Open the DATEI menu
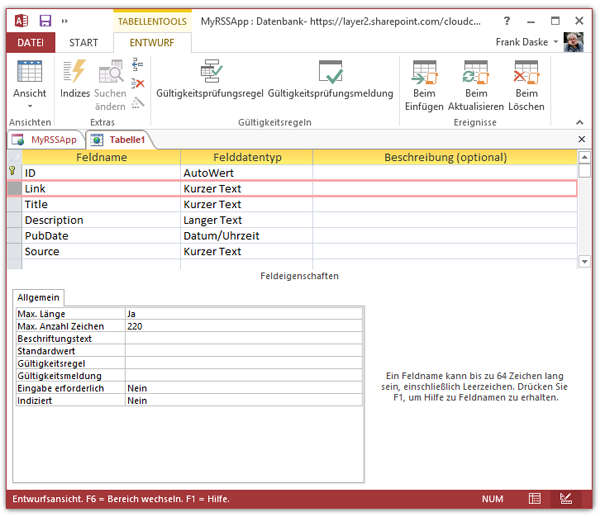600x517 pixels. click(30, 42)
